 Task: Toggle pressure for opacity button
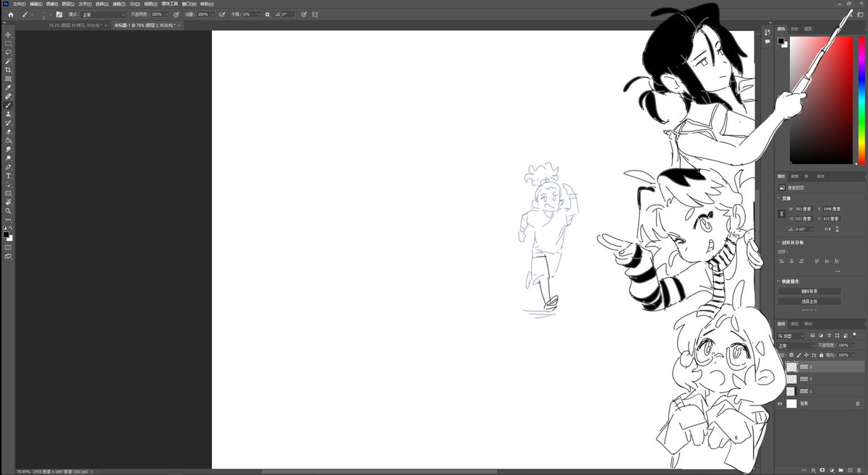click(x=176, y=14)
